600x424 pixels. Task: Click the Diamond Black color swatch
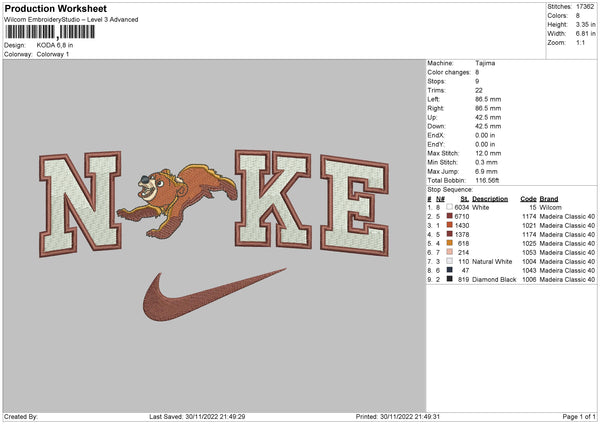pyautogui.click(x=451, y=279)
